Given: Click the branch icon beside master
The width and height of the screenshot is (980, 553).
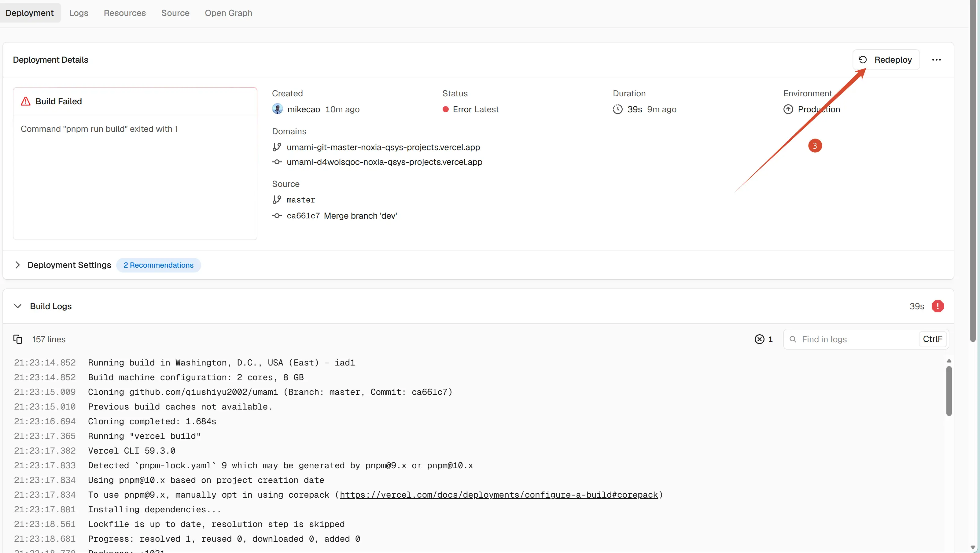Looking at the screenshot, I should tap(277, 200).
